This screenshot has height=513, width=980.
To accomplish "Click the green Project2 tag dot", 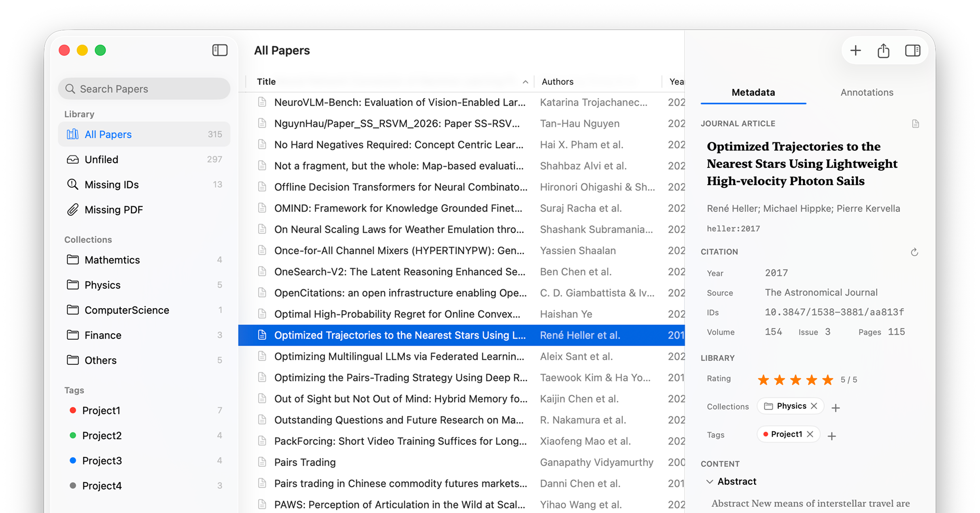I will click(x=73, y=435).
